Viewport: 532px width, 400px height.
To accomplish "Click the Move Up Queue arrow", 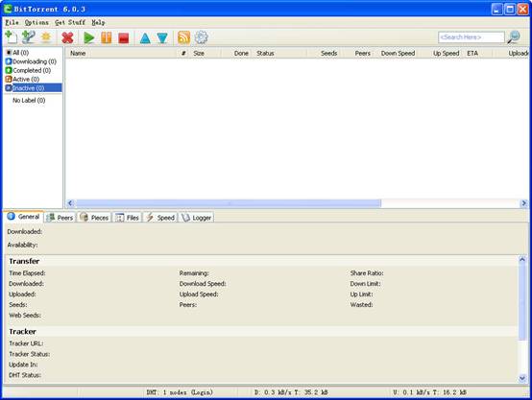I will [145, 38].
